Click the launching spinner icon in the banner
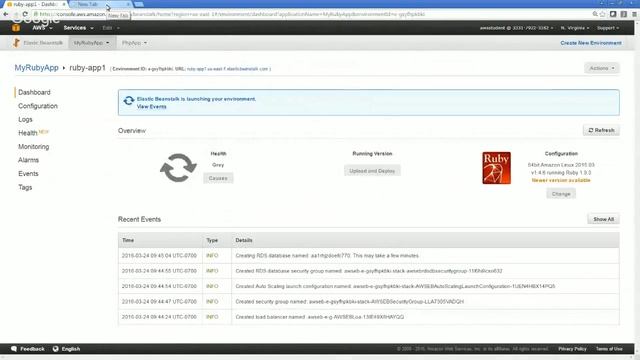 click(129, 100)
